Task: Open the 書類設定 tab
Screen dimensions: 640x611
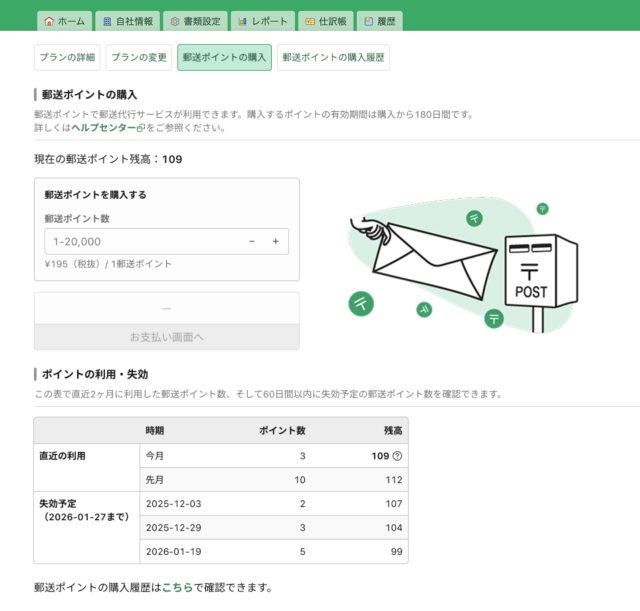Action: click(x=194, y=21)
